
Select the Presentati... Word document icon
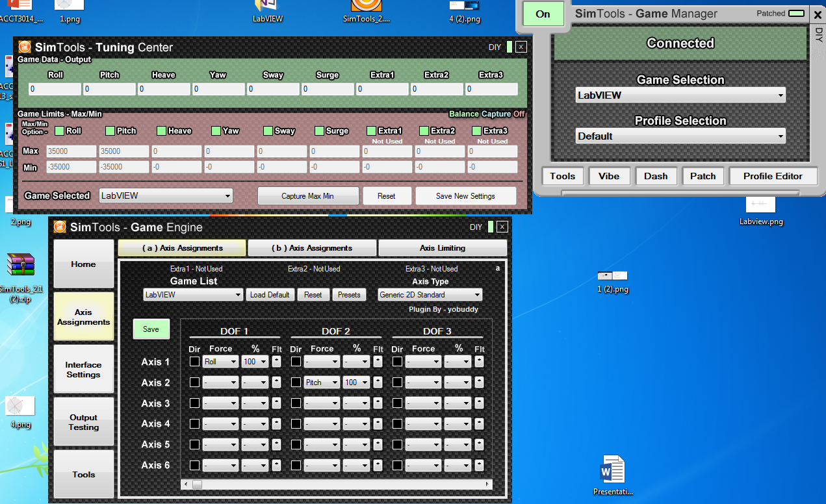tap(613, 476)
